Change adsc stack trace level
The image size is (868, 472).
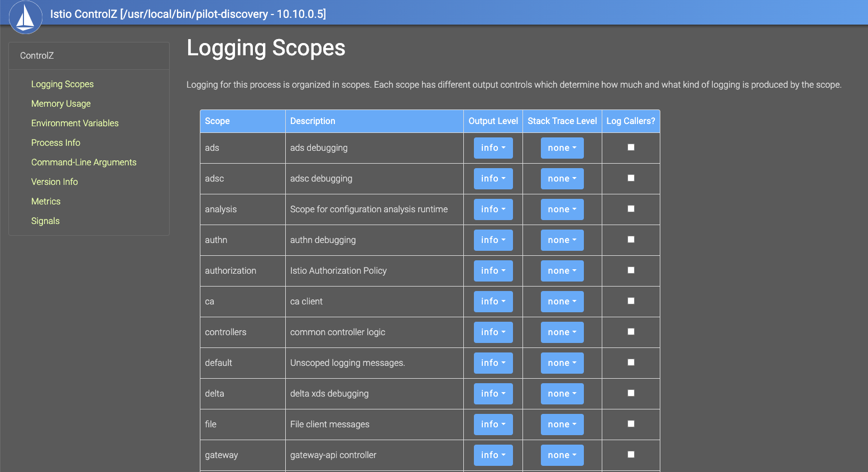pyautogui.click(x=562, y=179)
